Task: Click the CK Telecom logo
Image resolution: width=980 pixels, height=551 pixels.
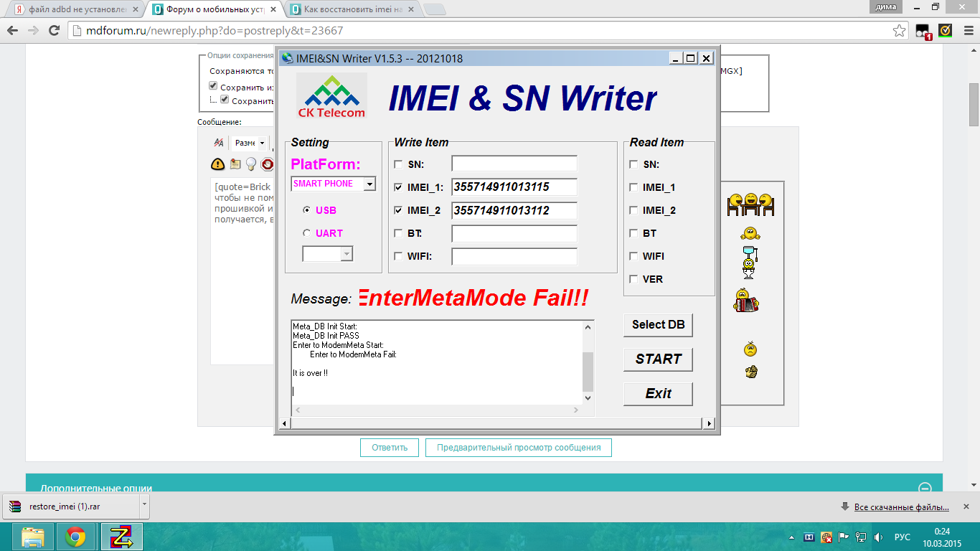Action: click(331, 95)
